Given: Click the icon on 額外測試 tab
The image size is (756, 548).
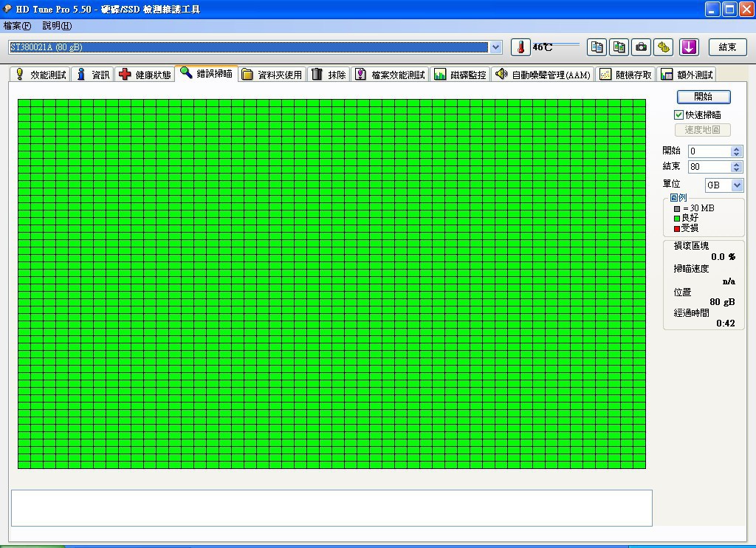Looking at the screenshot, I should click(667, 74).
